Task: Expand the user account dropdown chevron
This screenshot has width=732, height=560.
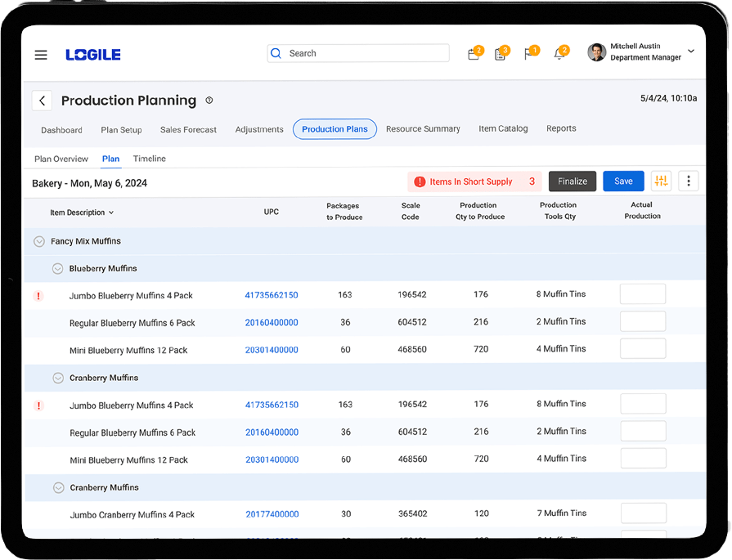Action: (x=691, y=51)
